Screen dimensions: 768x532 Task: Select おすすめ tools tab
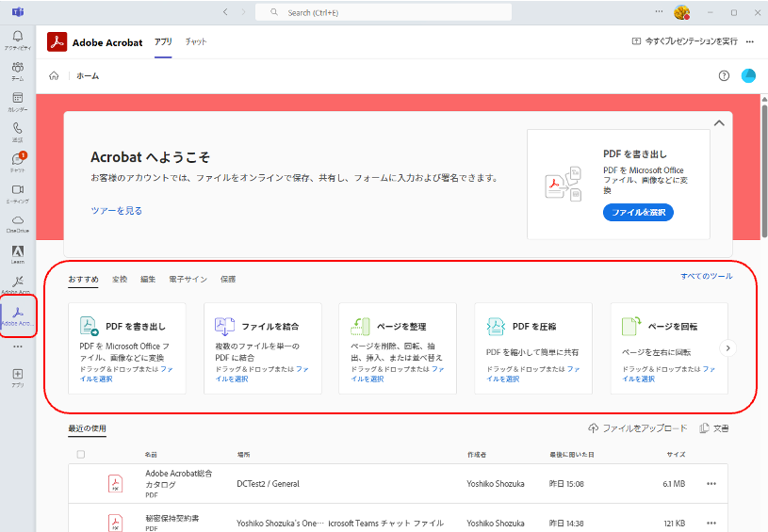pyautogui.click(x=83, y=279)
